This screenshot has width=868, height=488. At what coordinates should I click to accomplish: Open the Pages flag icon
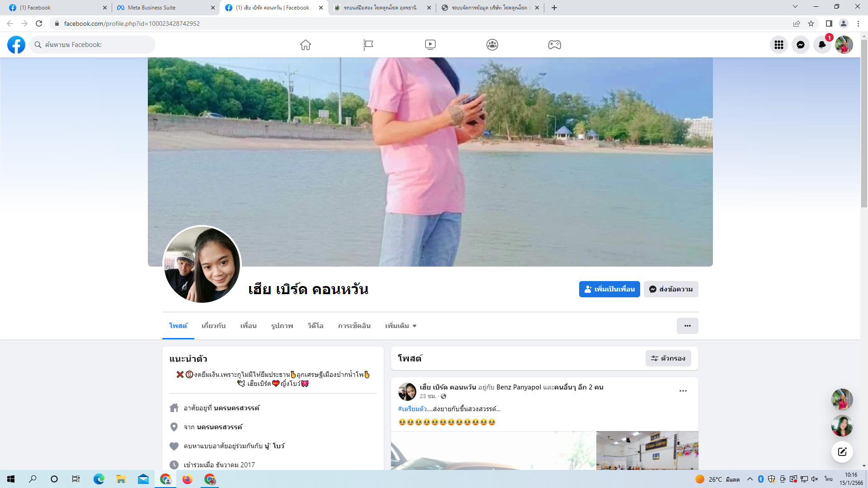(368, 45)
